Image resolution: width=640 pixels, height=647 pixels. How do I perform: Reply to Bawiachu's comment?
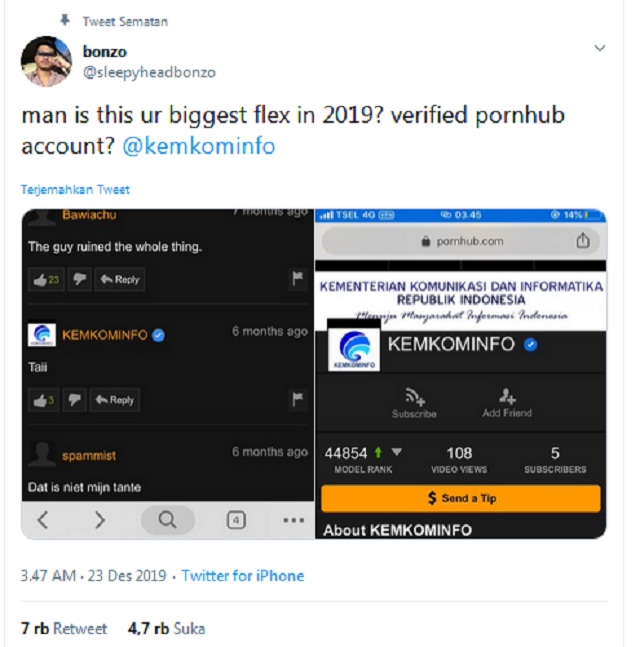coord(120,280)
